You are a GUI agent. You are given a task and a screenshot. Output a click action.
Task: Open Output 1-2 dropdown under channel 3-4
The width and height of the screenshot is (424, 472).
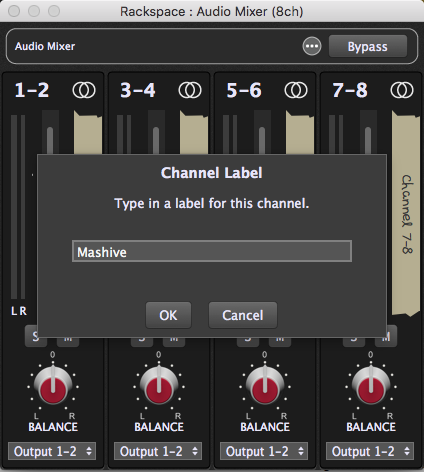(x=158, y=451)
